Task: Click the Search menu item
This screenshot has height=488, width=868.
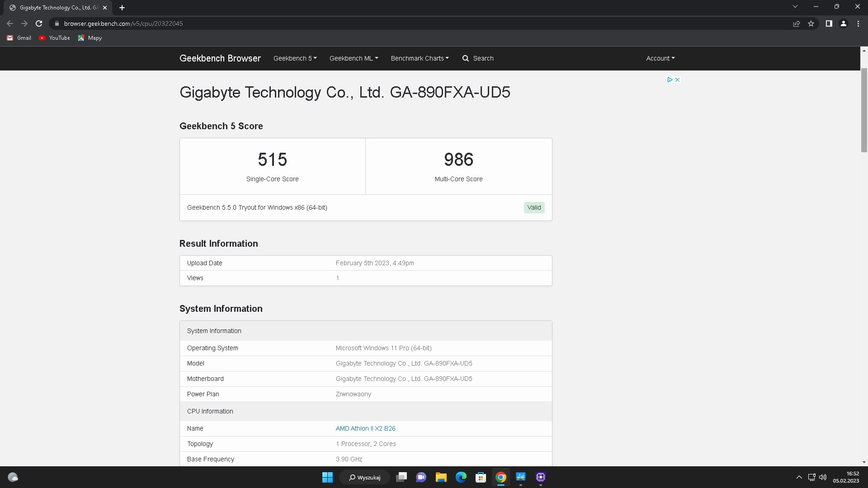Action: pyautogui.click(x=478, y=58)
